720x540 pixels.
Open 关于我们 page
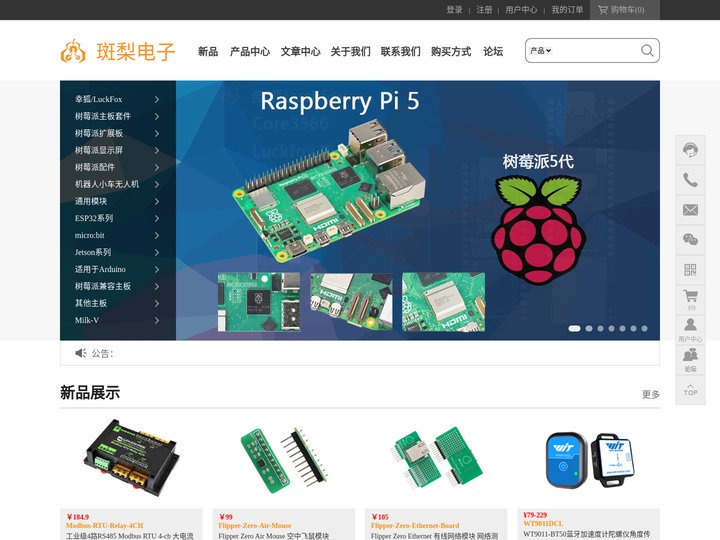pyautogui.click(x=350, y=51)
